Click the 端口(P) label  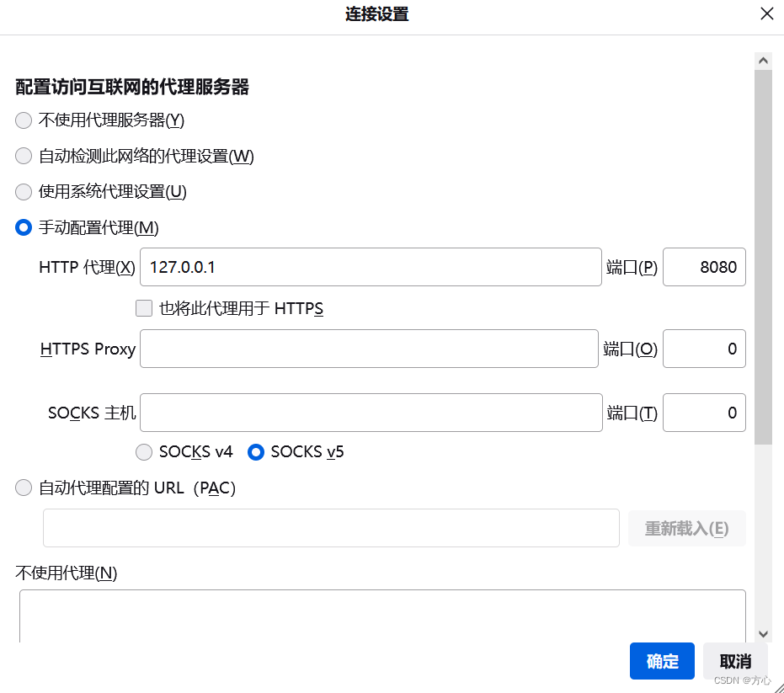632,268
